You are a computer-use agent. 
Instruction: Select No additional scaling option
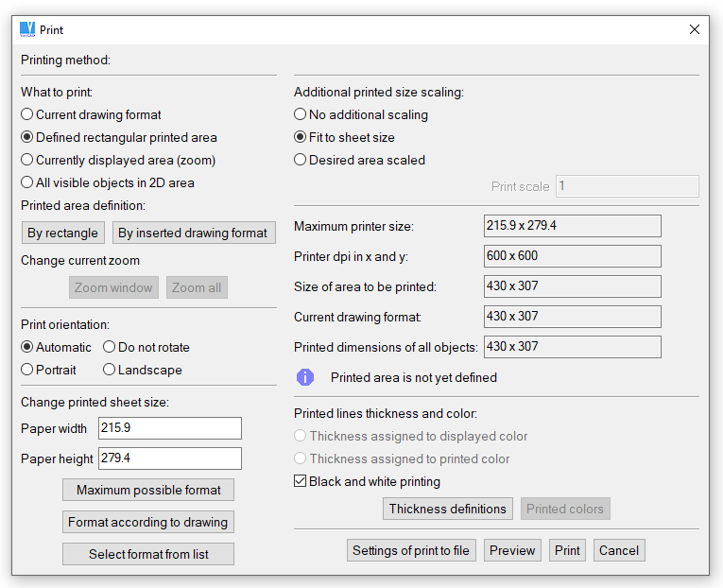(x=301, y=114)
